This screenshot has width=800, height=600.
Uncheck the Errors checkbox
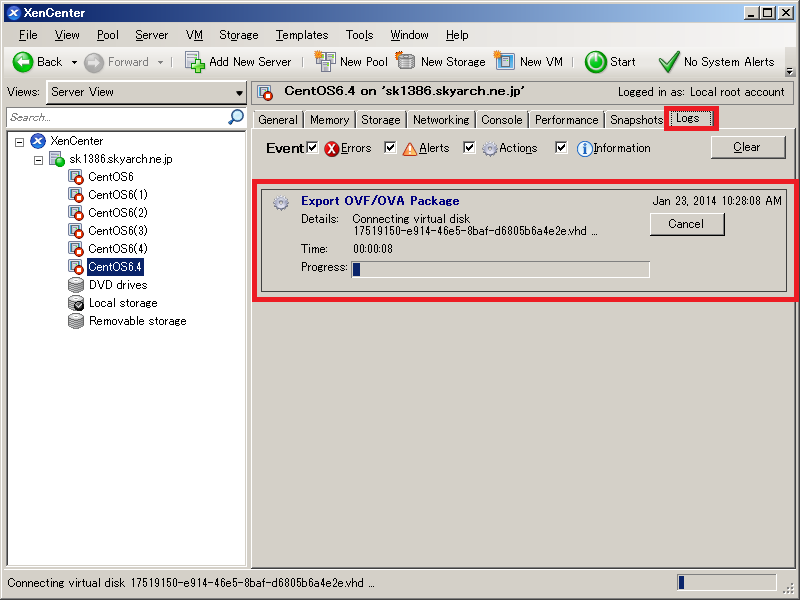click(x=312, y=147)
